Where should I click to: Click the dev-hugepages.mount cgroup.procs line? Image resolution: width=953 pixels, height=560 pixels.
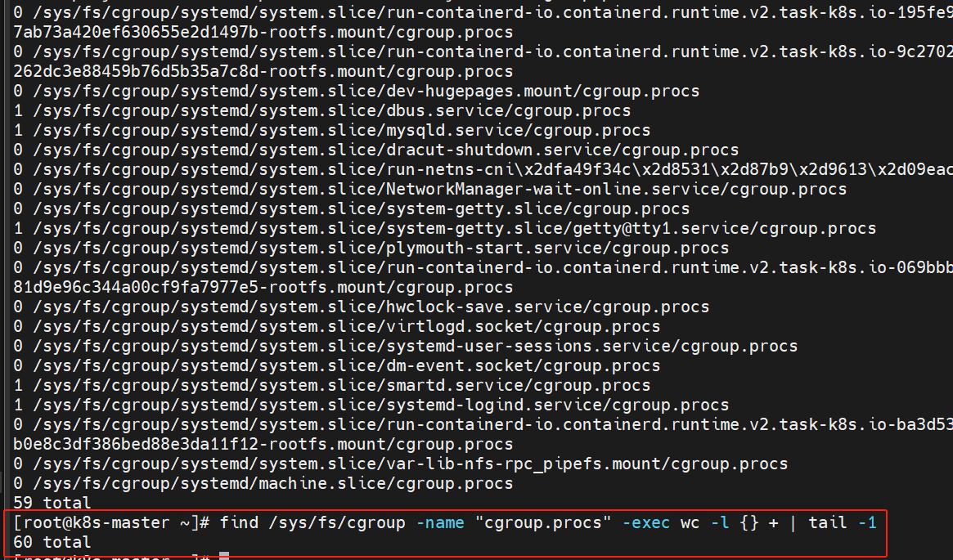(356, 91)
